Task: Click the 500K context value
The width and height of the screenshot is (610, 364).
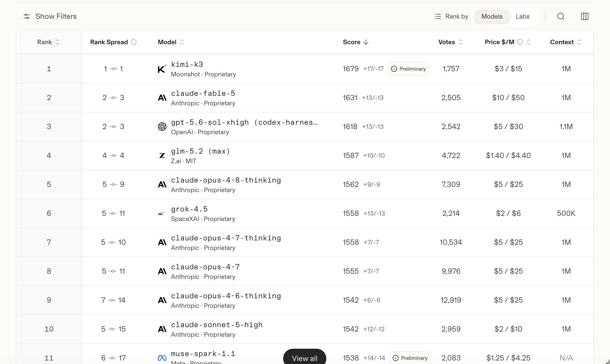Action: point(566,213)
